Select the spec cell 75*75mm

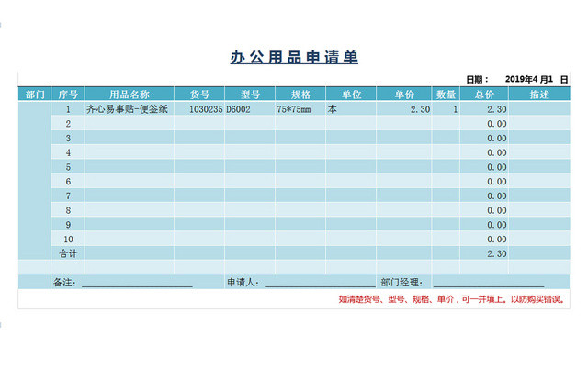(x=300, y=109)
